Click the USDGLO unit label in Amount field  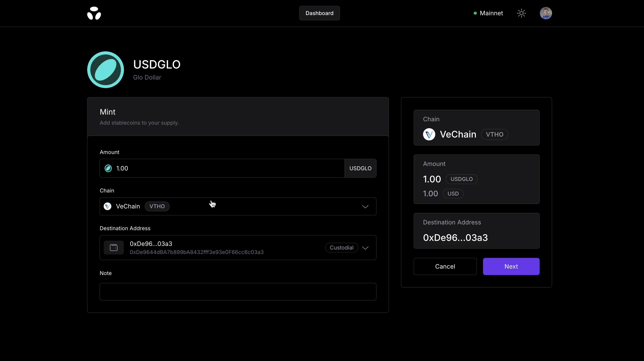[x=360, y=168]
